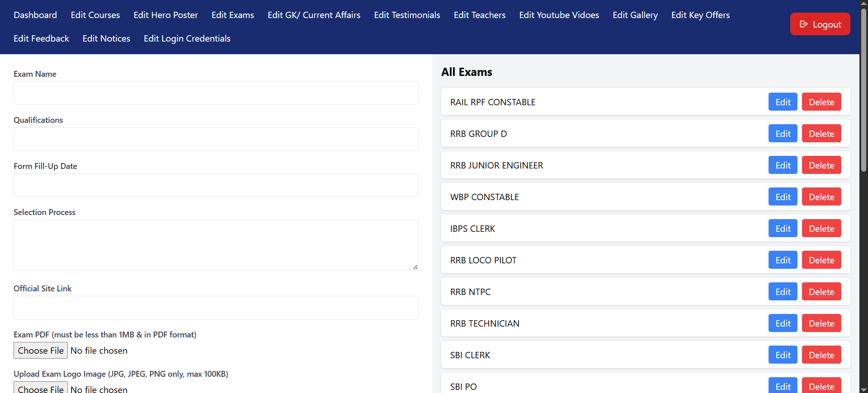Select Edit Exams in navigation
This screenshot has height=393, width=868.
pos(233,15)
